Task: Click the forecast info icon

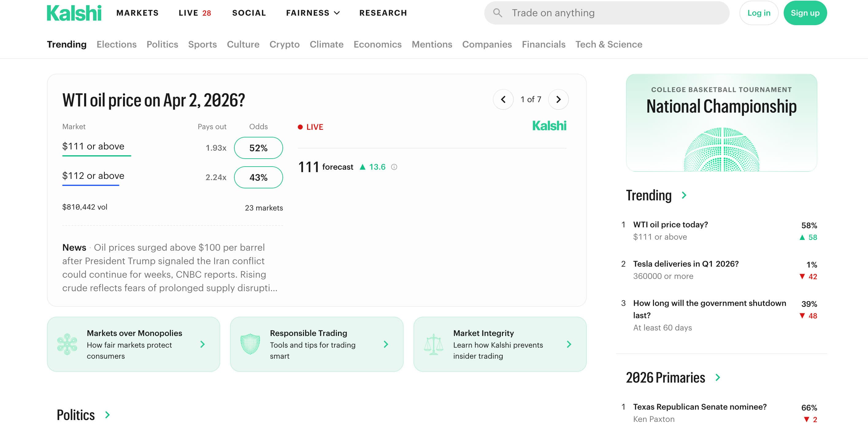Action: 394,167
